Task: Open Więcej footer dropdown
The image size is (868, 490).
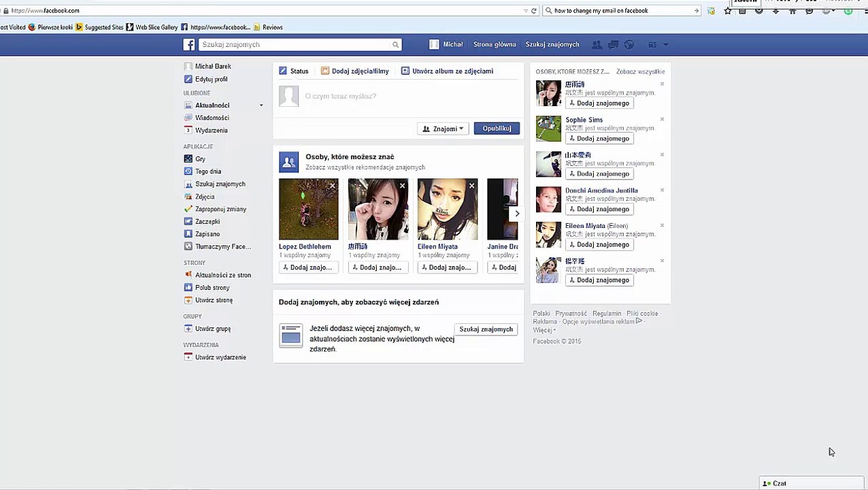Action: tap(544, 330)
